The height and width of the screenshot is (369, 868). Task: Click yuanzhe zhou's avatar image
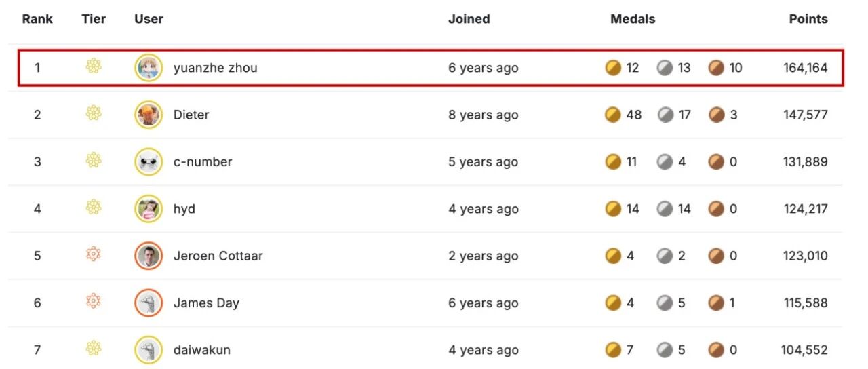(148, 68)
